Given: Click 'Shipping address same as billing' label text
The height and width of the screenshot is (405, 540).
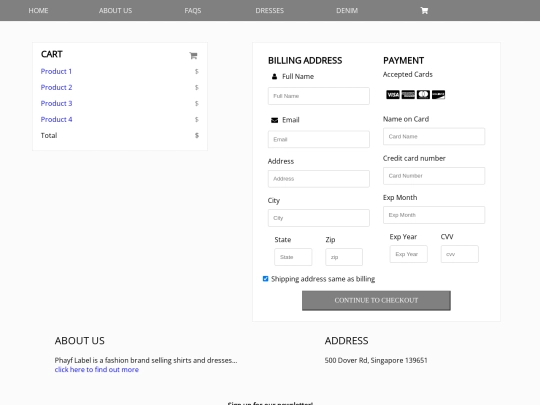Looking at the screenshot, I should click(323, 279).
